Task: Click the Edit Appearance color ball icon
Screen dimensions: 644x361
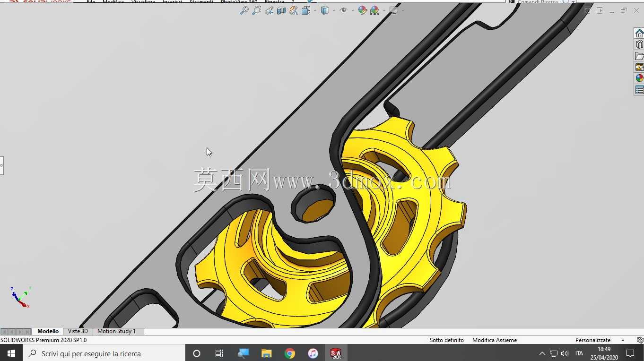Action: tap(363, 10)
